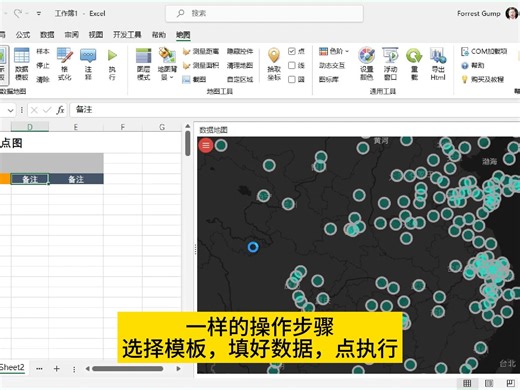The height and width of the screenshot is (390, 520).
Task: Open the 开发工具 Developer tab
Action: (127, 35)
